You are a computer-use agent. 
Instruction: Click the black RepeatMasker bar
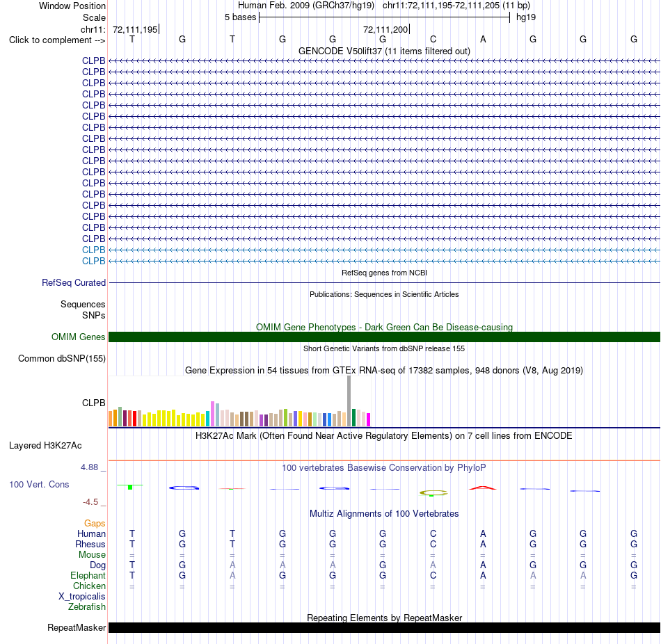click(x=384, y=627)
